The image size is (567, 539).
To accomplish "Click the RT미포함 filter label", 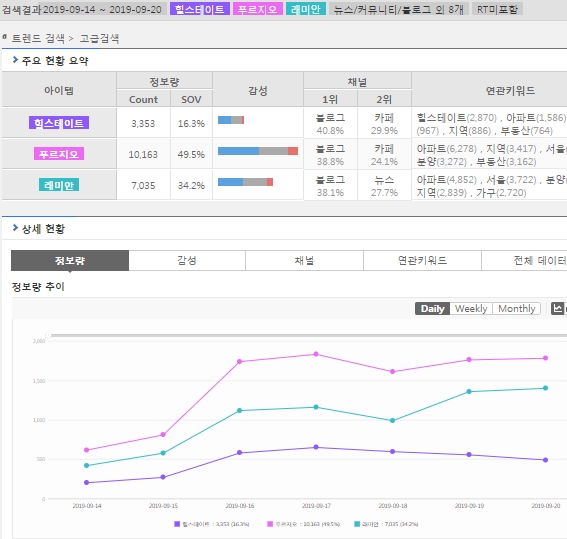I will 497,9.
